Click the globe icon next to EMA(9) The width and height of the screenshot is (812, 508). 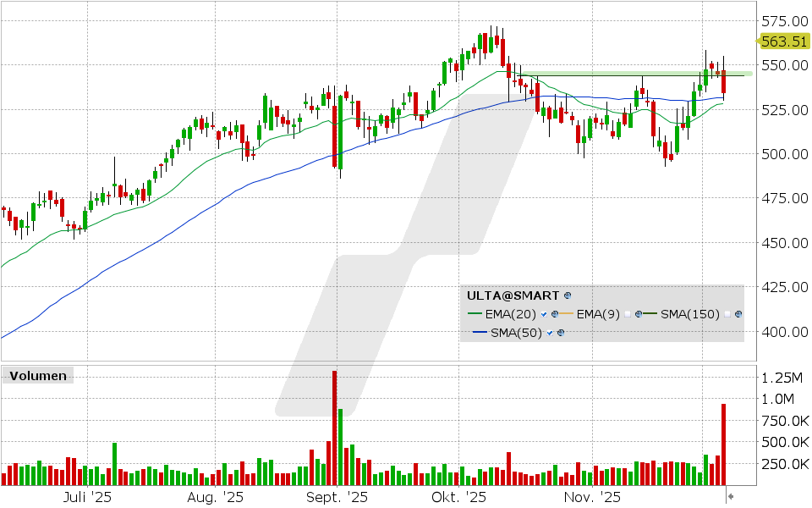point(639,314)
